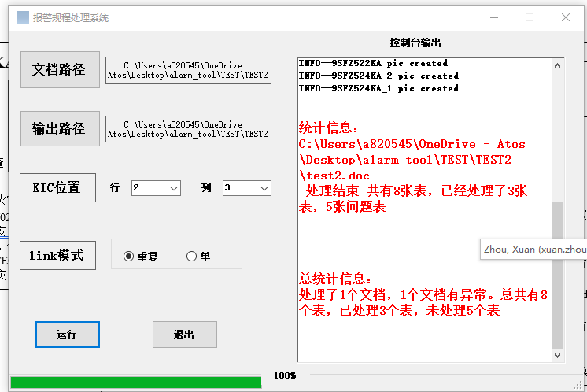Screen dimensions: 587x392
Task: Click the 输出路径 button
Action: click(60, 128)
